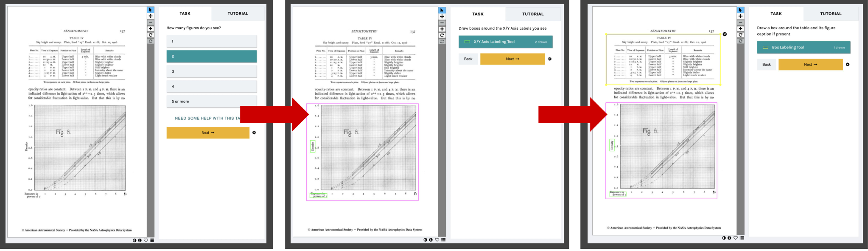The image size is (868, 251).
Task: Select the green Density label box, middle panel
Action: point(313,147)
